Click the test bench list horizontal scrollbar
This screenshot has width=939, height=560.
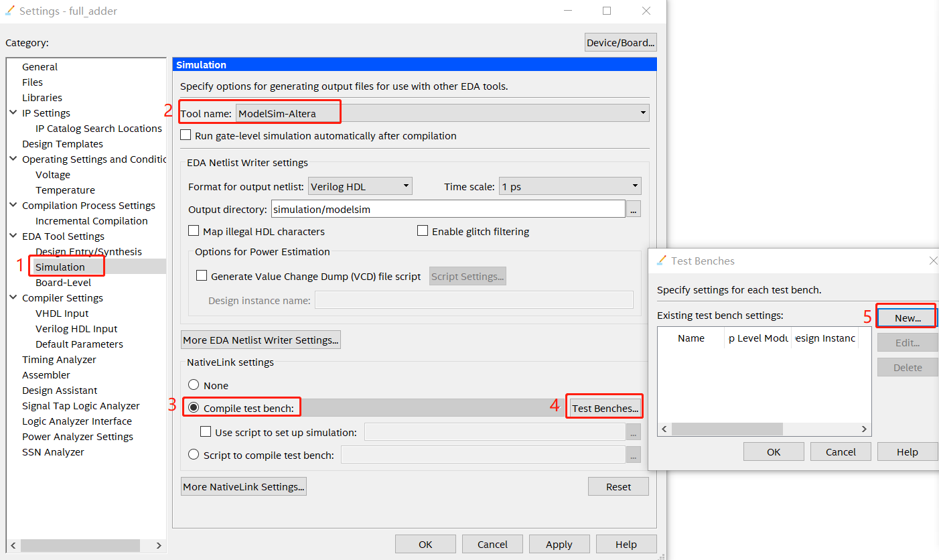tap(727, 429)
